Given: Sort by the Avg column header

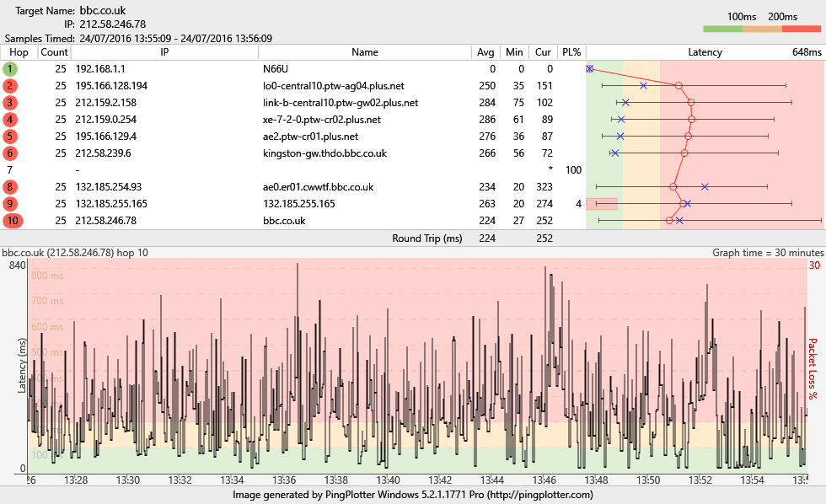Looking at the screenshot, I should click(x=485, y=52).
